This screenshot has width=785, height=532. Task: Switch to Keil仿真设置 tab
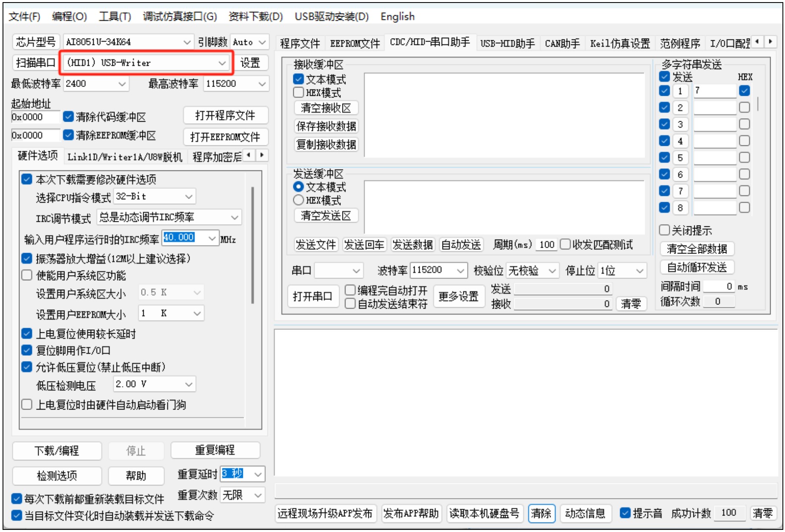click(x=620, y=43)
